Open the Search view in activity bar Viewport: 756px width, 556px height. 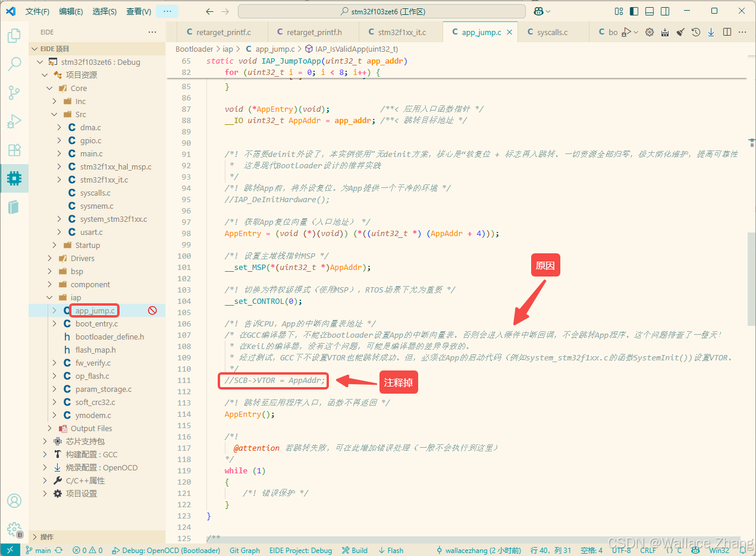pos(14,64)
